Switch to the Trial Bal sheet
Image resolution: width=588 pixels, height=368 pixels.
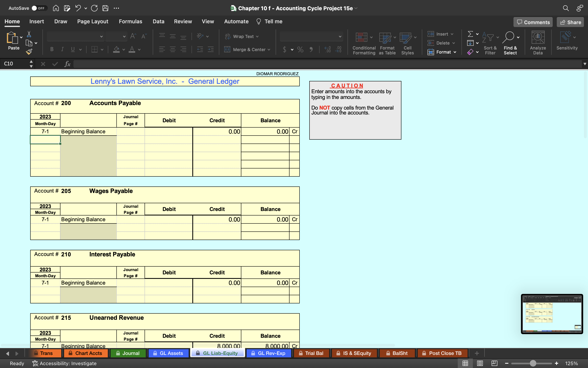311,353
